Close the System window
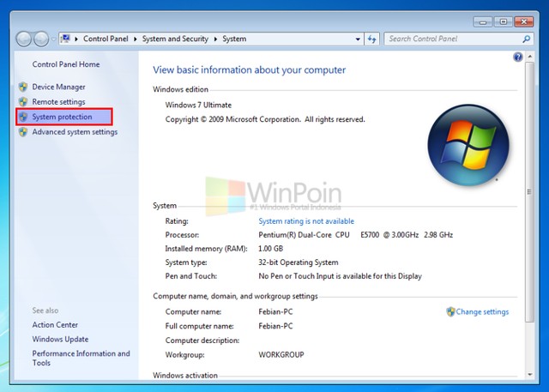Image resolution: width=549 pixels, height=392 pixels. (523, 21)
